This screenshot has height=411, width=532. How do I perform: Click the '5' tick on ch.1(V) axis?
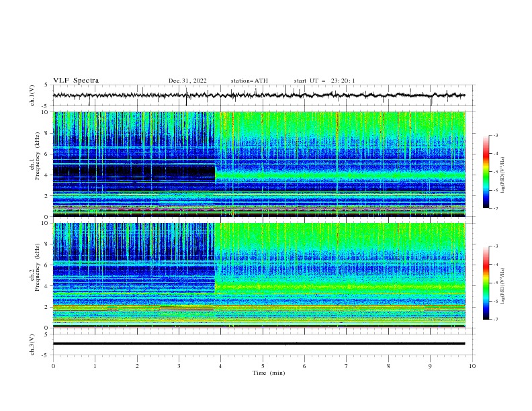(46, 85)
